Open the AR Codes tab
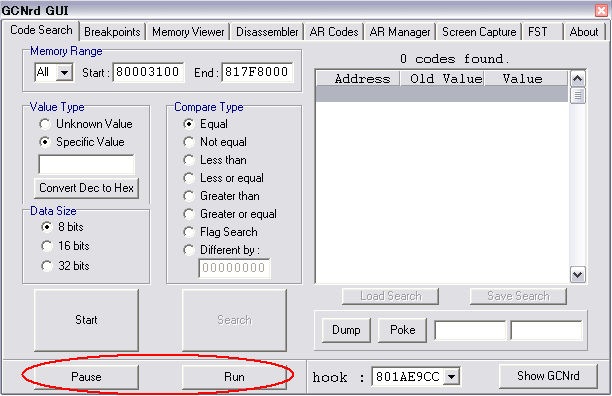Viewport: 612px width, 396px height. pyautogui.click(x=334, y=32)
